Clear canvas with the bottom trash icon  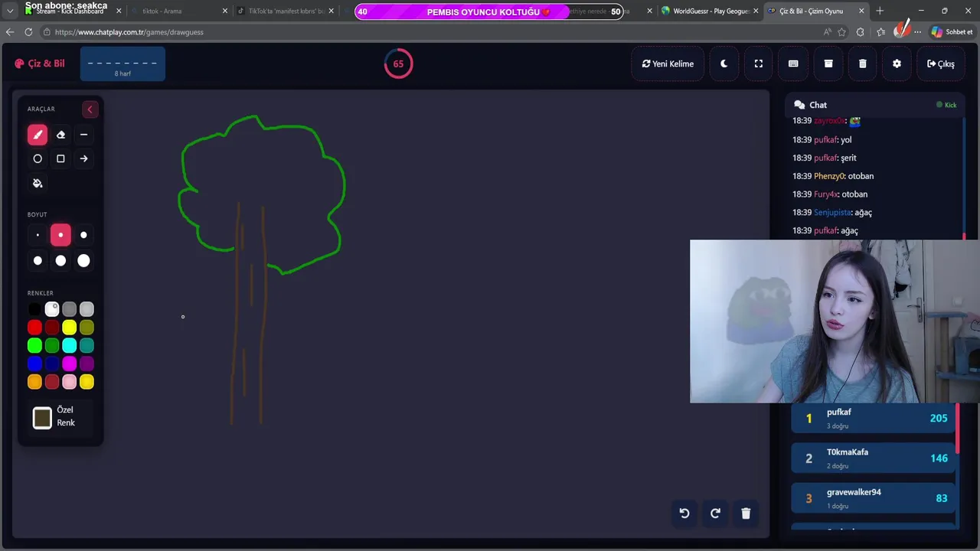746,514
